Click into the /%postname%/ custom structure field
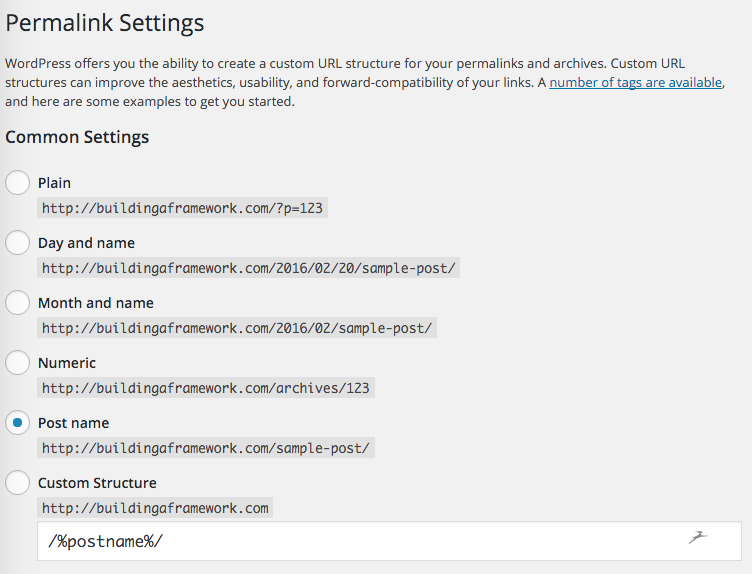752x574 pixels. (x=389, y=541)
